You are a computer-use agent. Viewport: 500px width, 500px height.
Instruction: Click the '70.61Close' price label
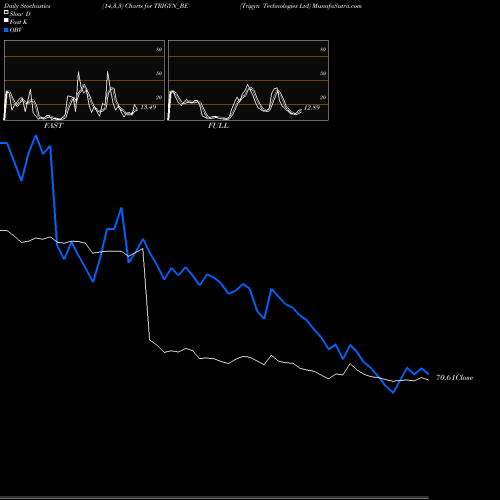click(x=455, y=378)
